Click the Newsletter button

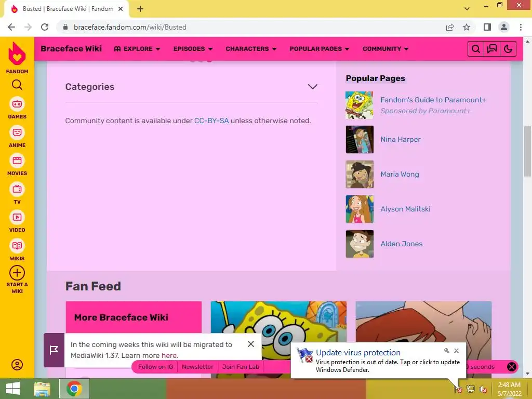click(197, 367)
